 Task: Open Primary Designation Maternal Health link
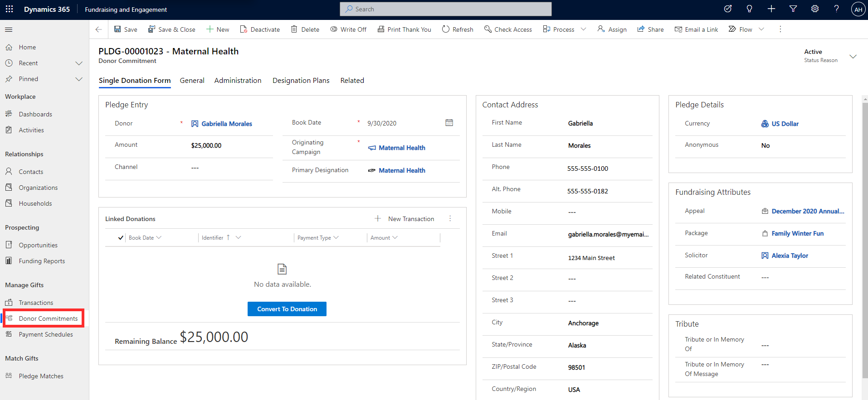coord(402,170)
